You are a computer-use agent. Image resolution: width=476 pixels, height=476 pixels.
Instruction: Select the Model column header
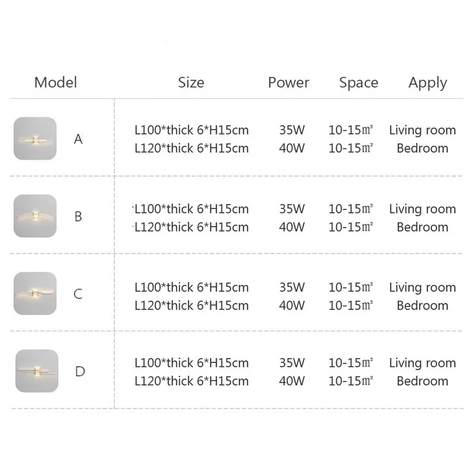[55, 83]
